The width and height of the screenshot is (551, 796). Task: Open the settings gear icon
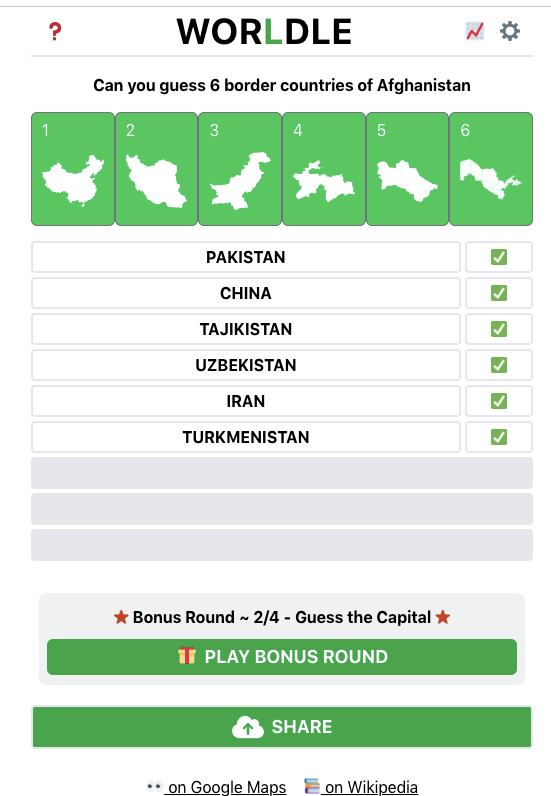pyautogui.click(x=510, y=31)
